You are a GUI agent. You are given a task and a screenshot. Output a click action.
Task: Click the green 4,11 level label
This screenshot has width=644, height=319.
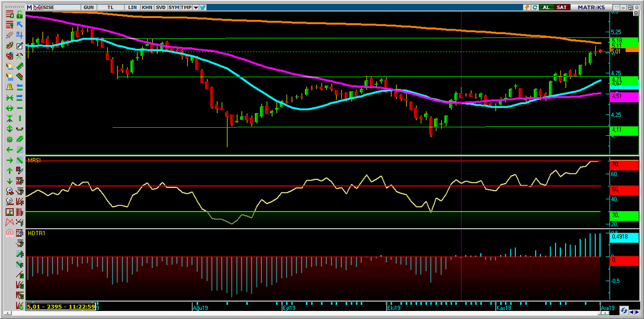click(x=624, y=130)
